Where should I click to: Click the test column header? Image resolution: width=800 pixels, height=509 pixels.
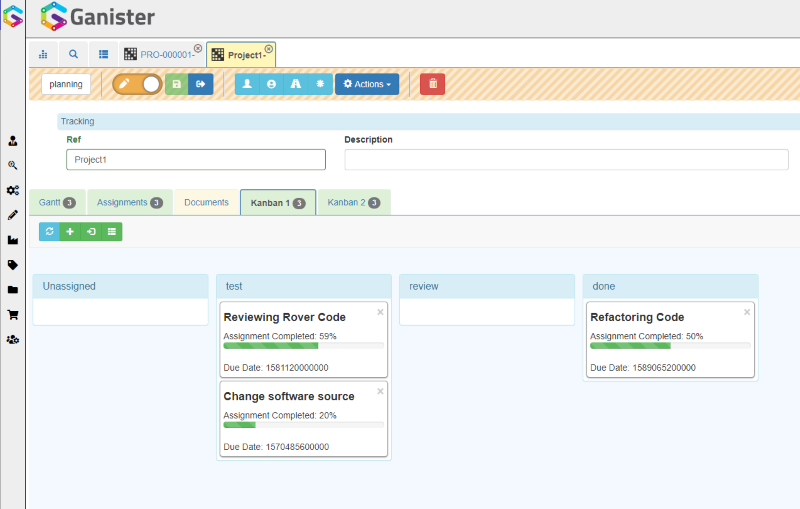(x=304, y=286)
